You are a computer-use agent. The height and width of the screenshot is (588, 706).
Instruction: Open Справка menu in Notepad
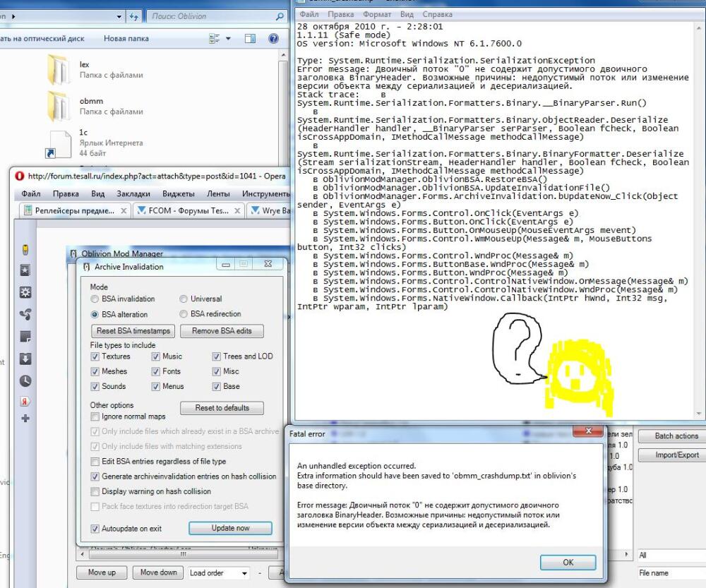pyautogui.click(x=437, y=14)
